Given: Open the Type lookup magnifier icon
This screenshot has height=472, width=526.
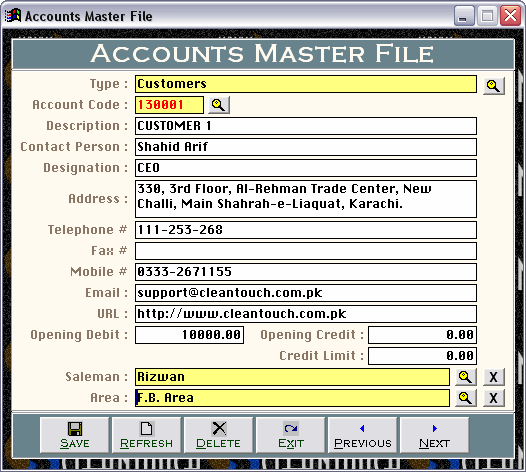Looking at the screenshot, I should pos(493,86).
